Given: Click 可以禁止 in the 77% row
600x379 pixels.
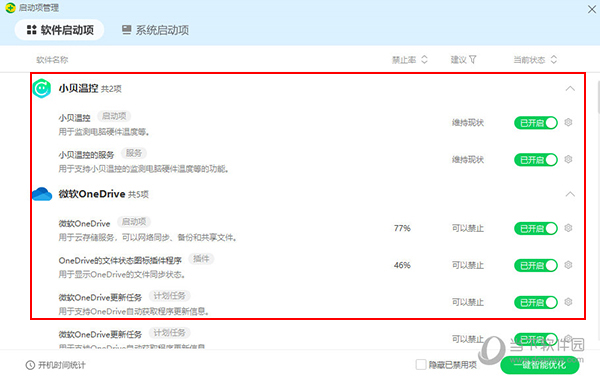Looking at the screenshot, I should pos(468,229).
